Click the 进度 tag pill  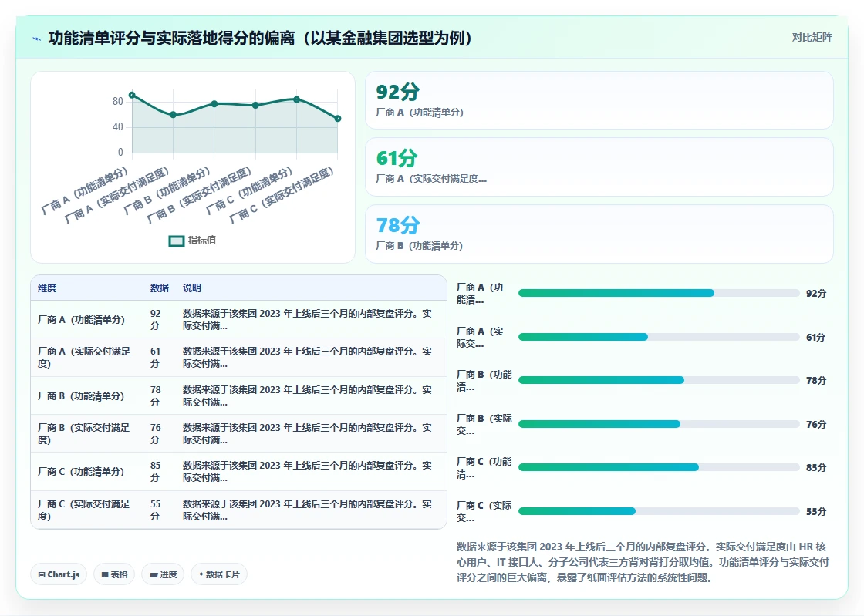(x=163, y=574)
